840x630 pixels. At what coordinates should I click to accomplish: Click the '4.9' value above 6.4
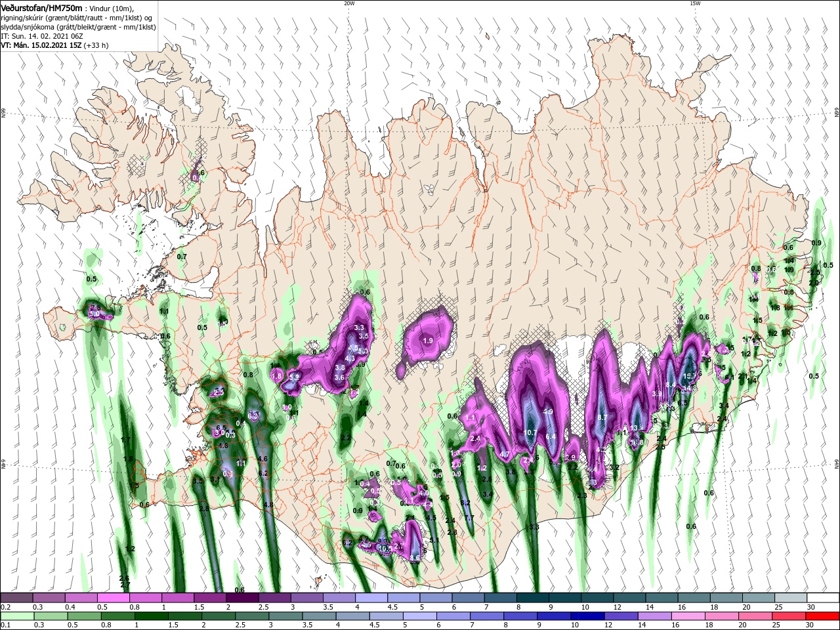pyautogui.click(x=549, y=411)
